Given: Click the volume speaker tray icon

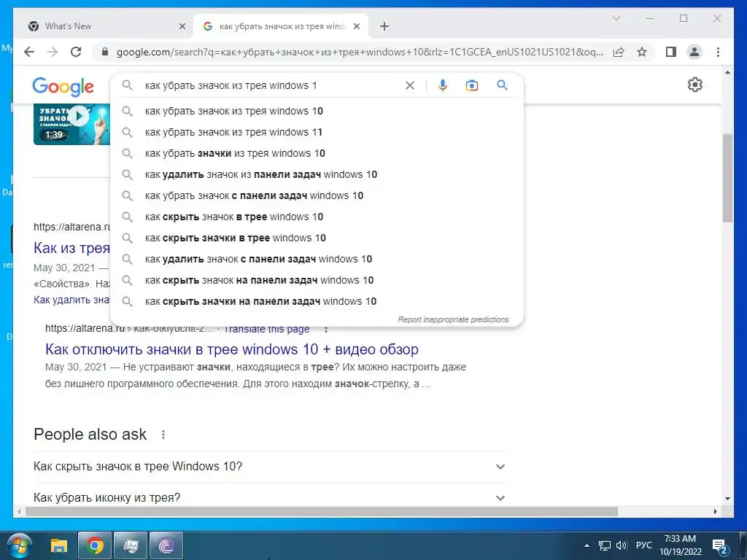Looking at the screenshot, I should 622,545.
